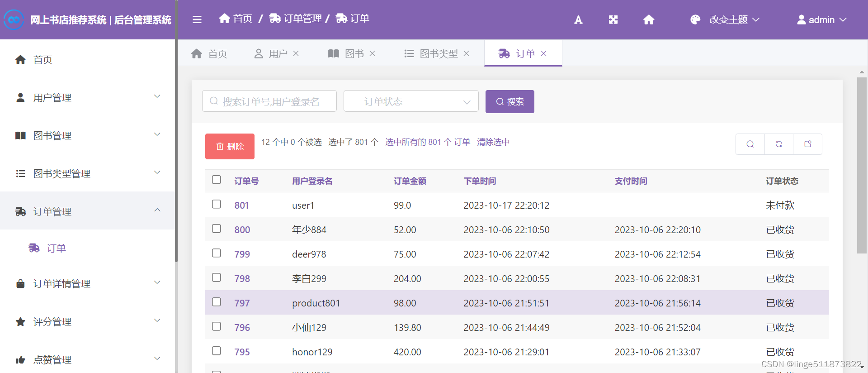Click the search icon in table toolbar
Viewport: 868px width, 373px height.
coord(750,144)
